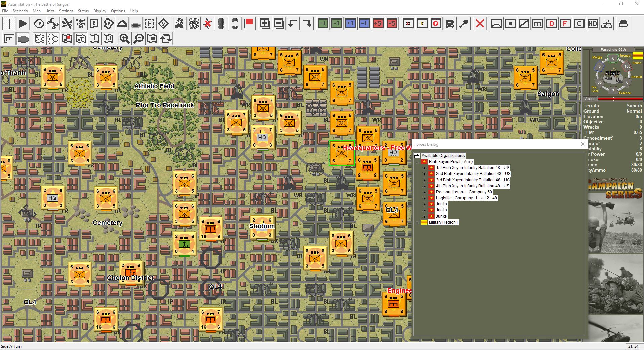
Task: Collapse the Binh Xuyen Private Army node
Action: (x=417, y=162)
